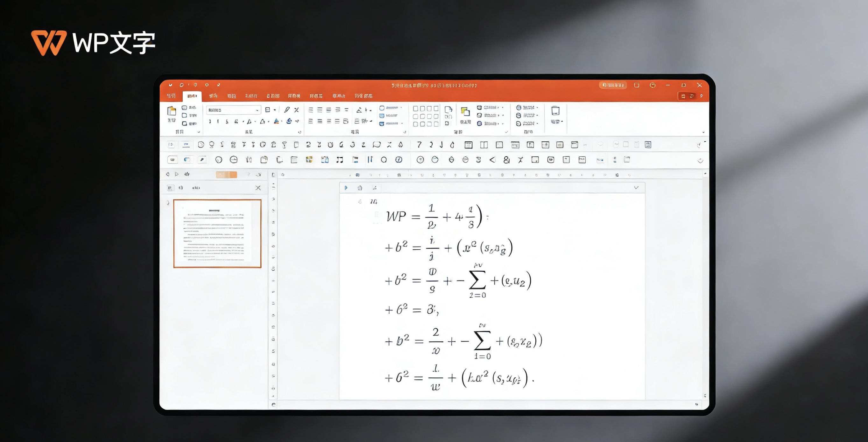
Task: Collapse the equation panel using its chevron
Action: (x=636, y=188)
